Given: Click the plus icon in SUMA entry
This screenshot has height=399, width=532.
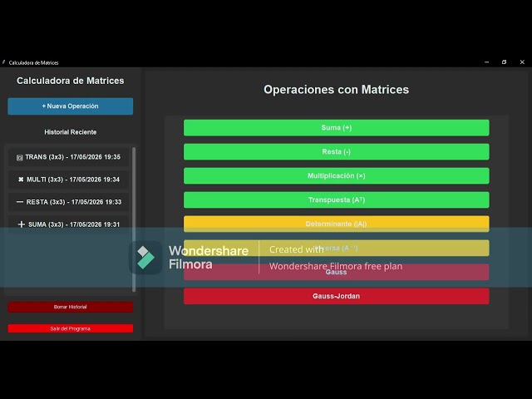Looking at the screenshot, I should pos(22,224).
